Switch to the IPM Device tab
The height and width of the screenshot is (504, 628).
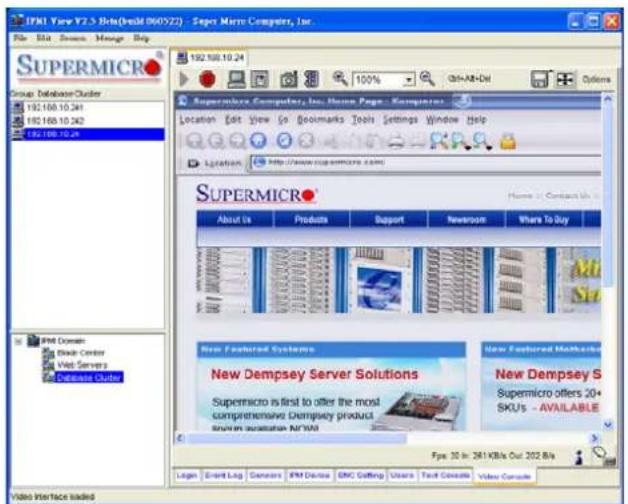tap(310, 476)
